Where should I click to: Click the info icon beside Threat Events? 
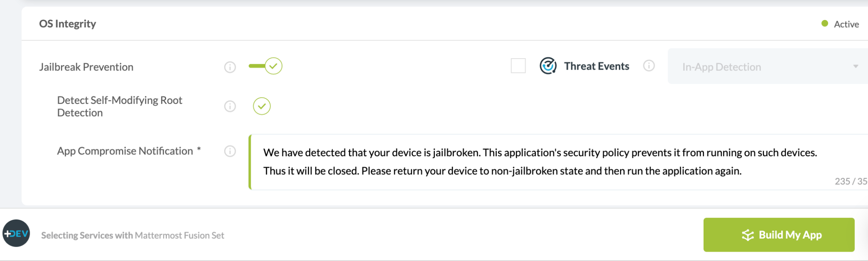pyautogui.click(x=649, y=66)
